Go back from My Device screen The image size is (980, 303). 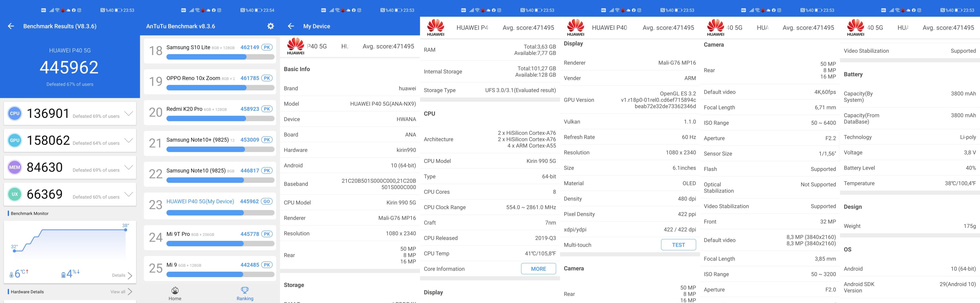click(291, 26)
